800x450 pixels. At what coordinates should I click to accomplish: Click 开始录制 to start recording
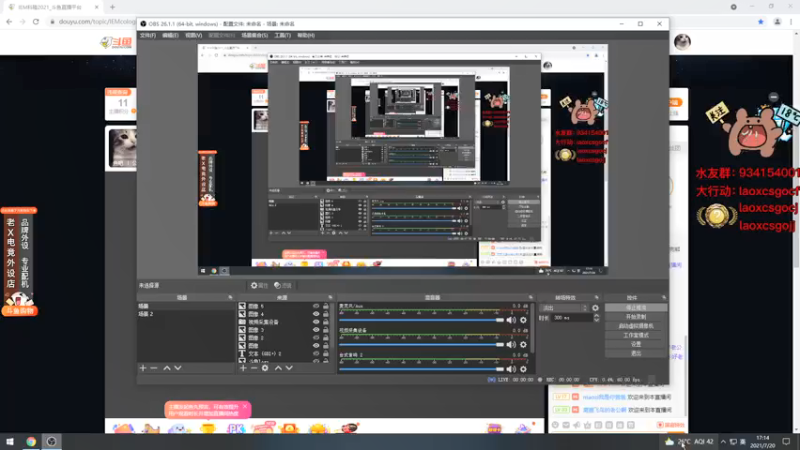pos(636,317)
